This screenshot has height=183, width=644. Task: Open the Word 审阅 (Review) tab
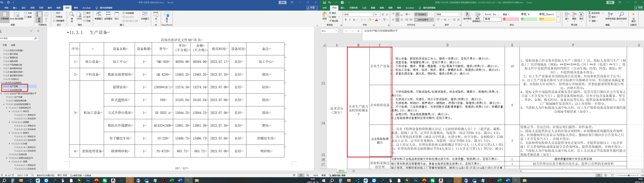(59, 8)
